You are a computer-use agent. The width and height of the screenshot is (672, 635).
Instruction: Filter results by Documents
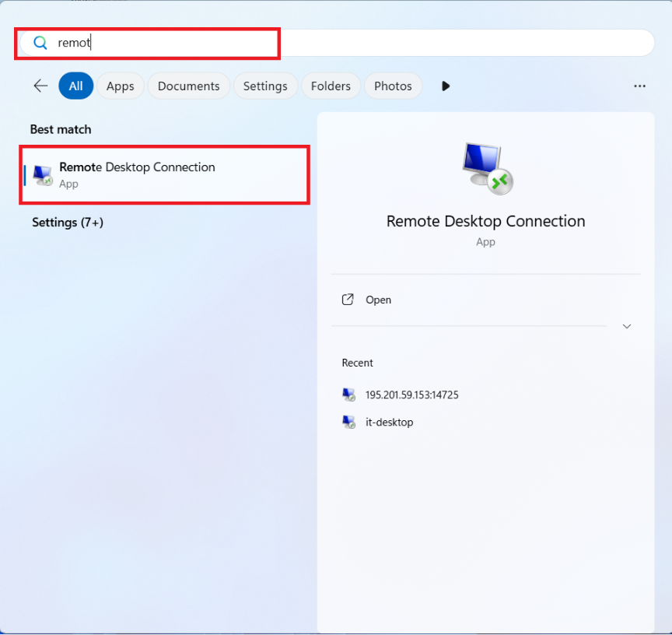tap(188, 86)
